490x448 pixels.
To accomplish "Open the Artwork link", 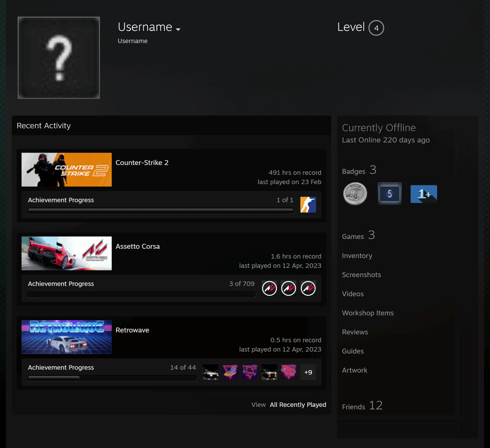I will point(354,370).
